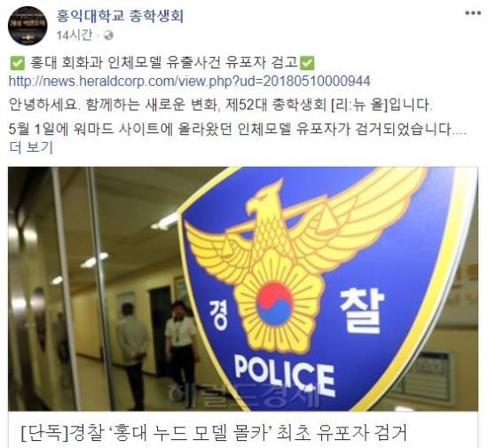Open the three-dot post options menu

(x=473, y=13)
